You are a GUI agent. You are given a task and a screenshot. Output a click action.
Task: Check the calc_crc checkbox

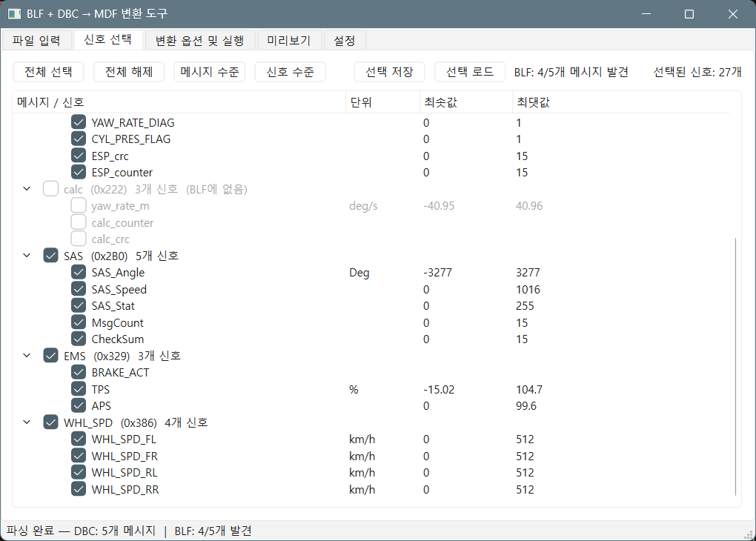tap(79, 239)
